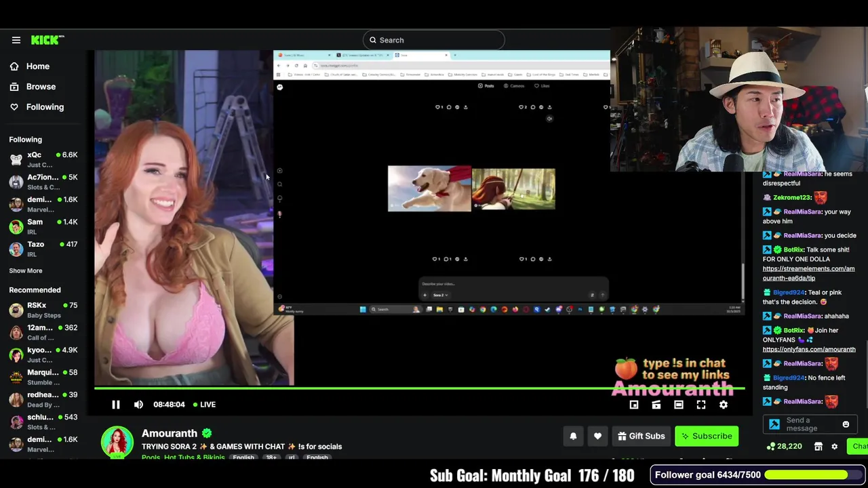This screenshot has height=488, width=868.
Task: Open Ac7ion channel in the sidebar
Action: click(43, 182)
